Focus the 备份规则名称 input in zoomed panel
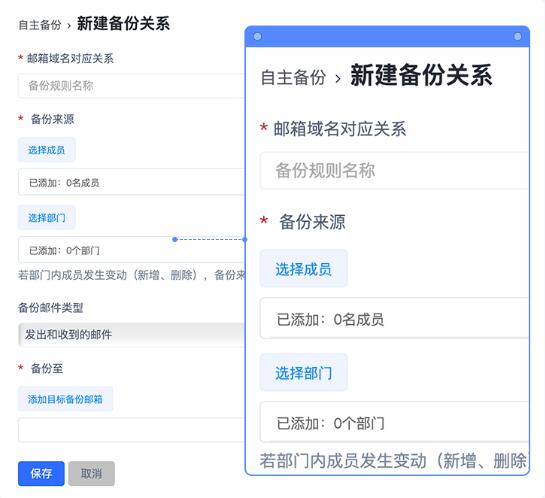Screen dimensions: 545x498 (x=394, y=171)
